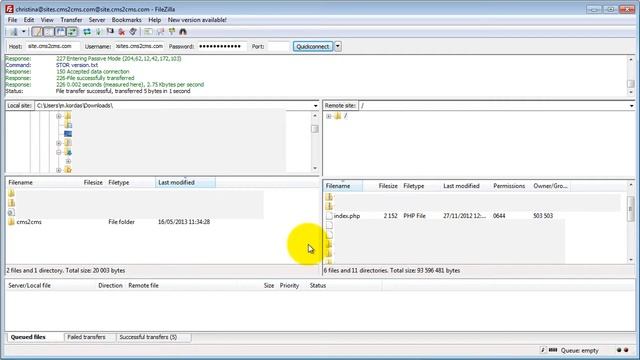The width and height of the screenshot is (640, 360).
Task: Click the process queue toolbar icon
Action: [x=98, y=32]
